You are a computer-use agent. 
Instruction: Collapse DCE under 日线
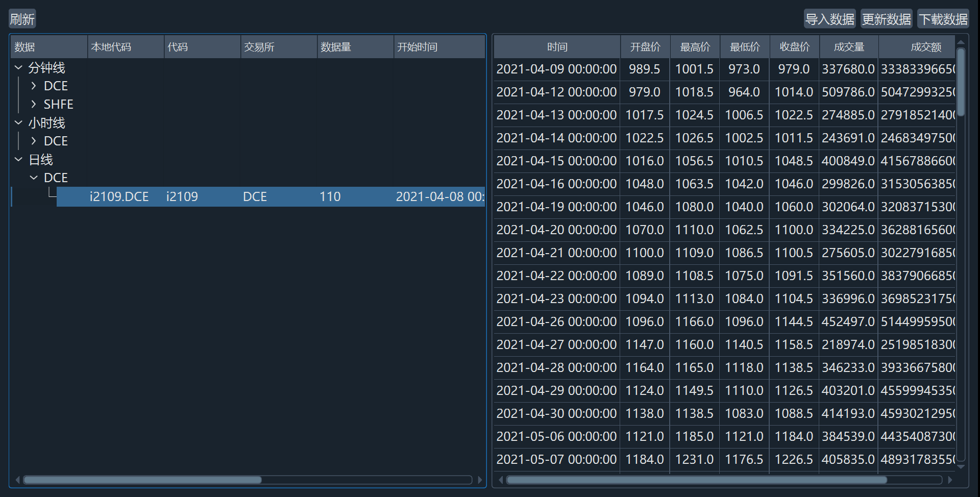coord(34,178)
